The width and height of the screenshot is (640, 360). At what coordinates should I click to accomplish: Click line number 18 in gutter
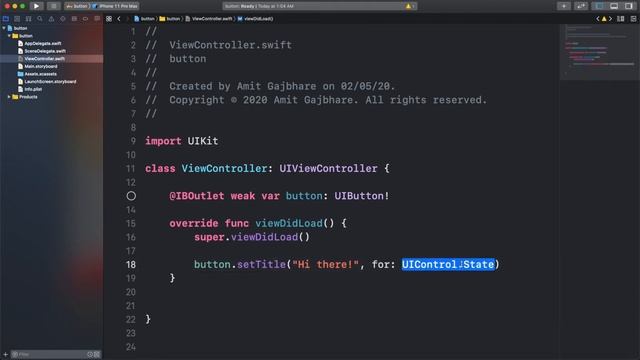(131, 264)
